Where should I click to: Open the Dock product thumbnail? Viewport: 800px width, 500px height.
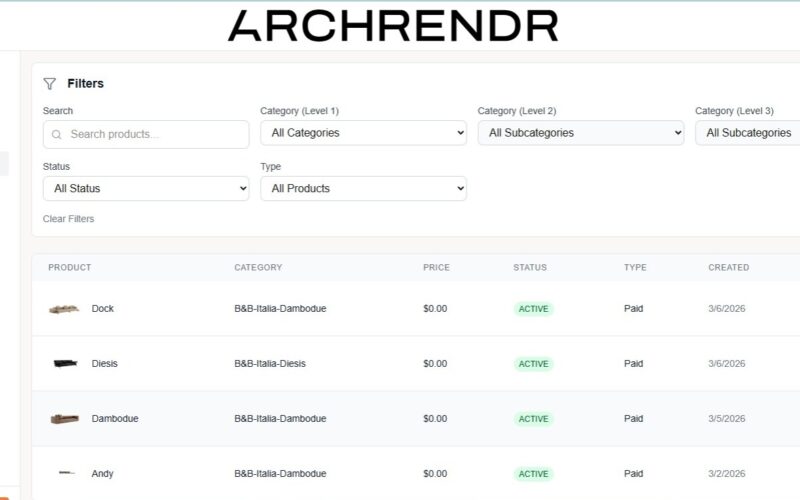(64, 309)
